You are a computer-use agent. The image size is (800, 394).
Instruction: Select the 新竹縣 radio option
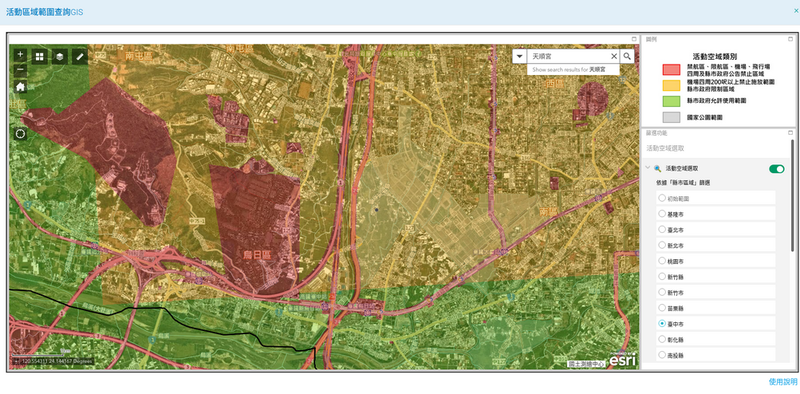(662, 276)
